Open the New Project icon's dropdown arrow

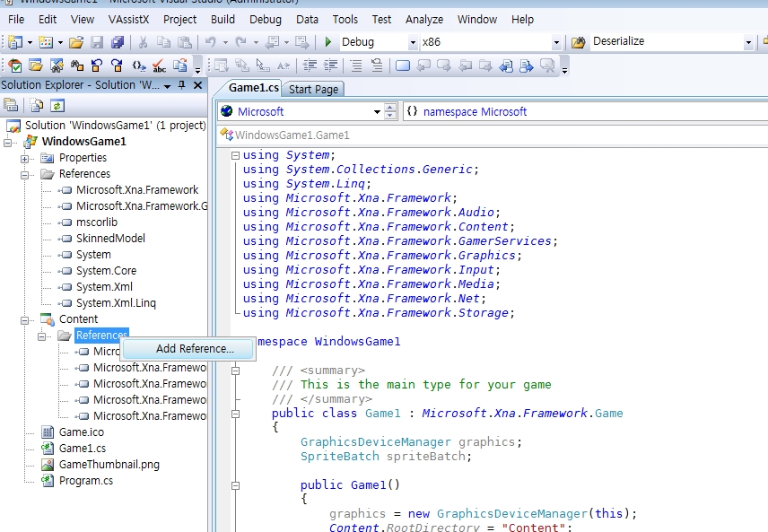[x=30, y=43]
